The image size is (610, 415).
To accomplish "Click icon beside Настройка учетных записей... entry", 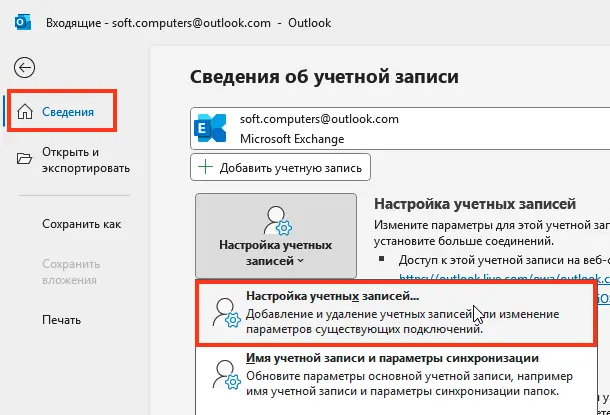I will [x=226, y=312].
